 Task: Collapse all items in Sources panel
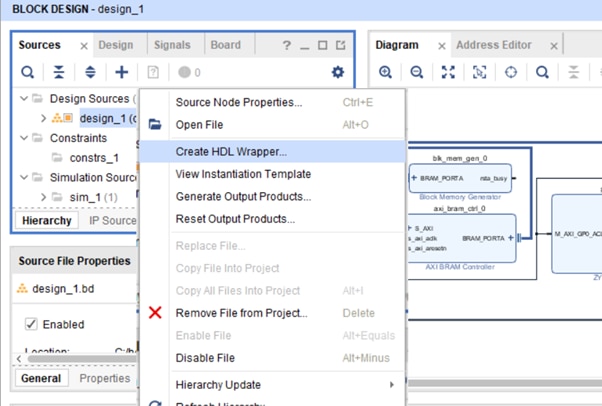click(59, 72)
